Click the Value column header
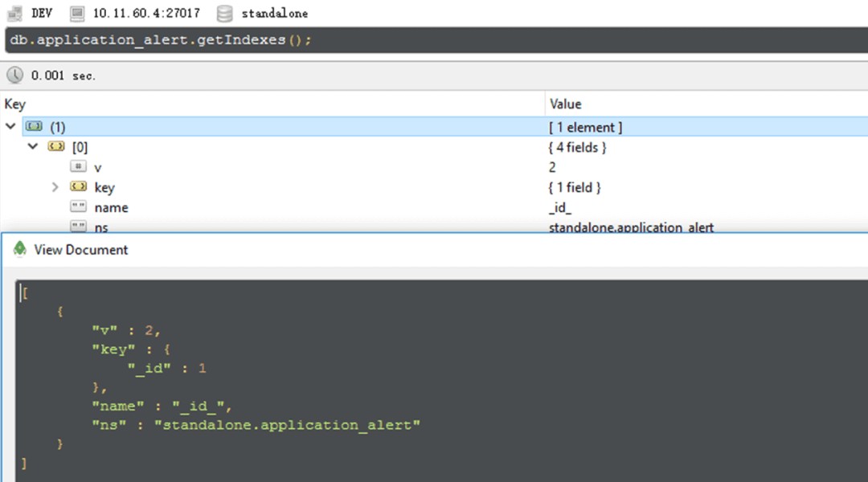This screenshot has width=868, height=482. pos(565,104)
